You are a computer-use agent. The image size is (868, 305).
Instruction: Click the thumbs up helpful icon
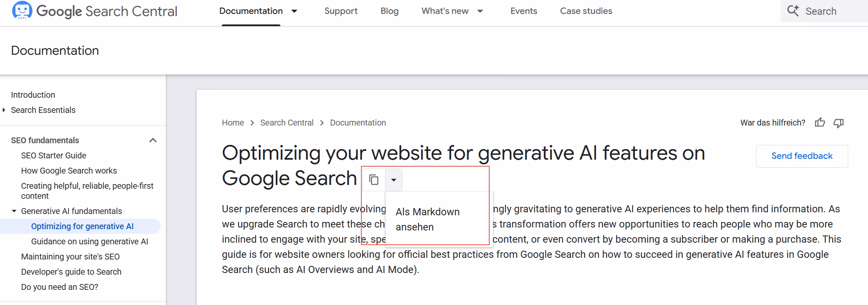(820, 123)
